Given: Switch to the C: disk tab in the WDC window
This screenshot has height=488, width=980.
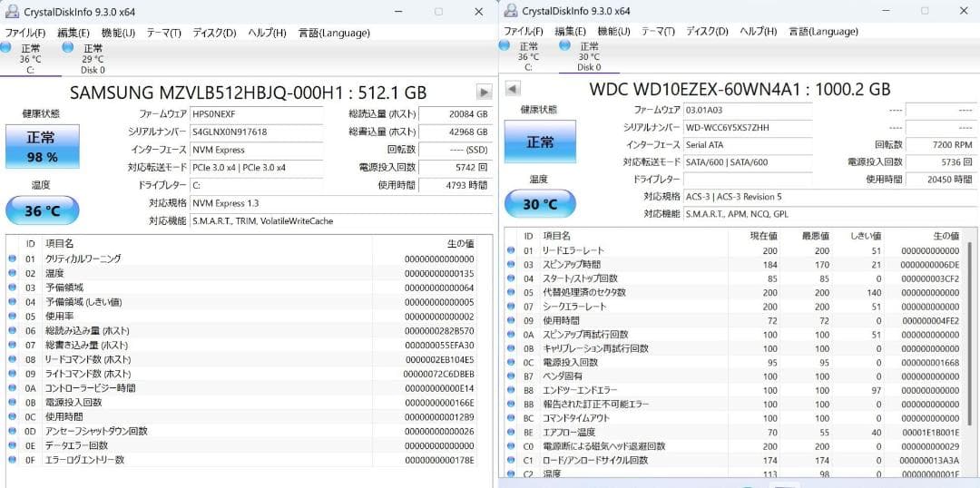Looking at the screenshot, I should click(x=527, y=57).
